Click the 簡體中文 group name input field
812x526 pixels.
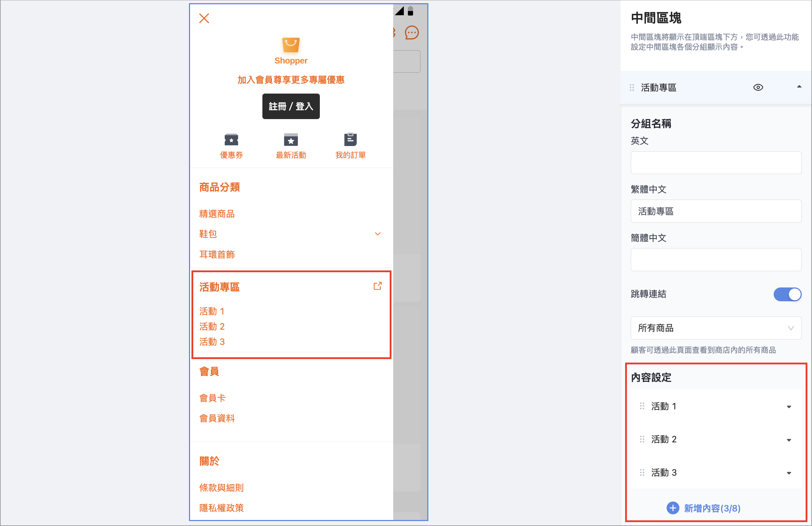coord(716,260)
